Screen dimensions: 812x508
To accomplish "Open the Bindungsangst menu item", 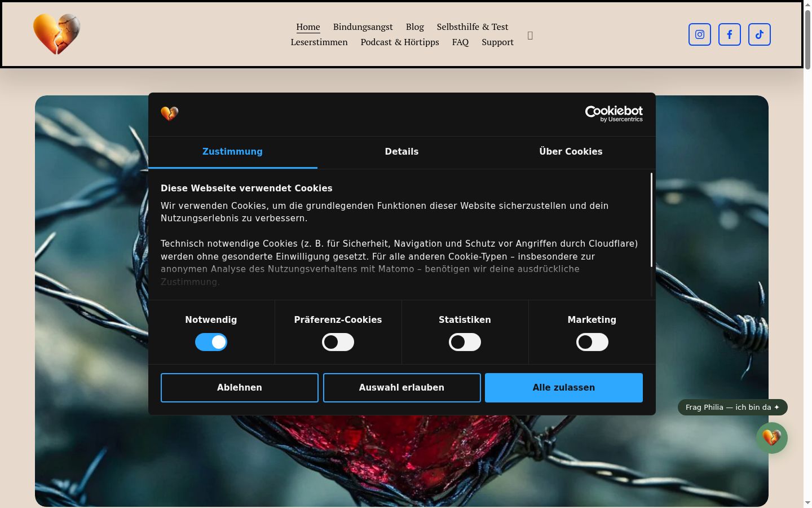I will 363,27.
